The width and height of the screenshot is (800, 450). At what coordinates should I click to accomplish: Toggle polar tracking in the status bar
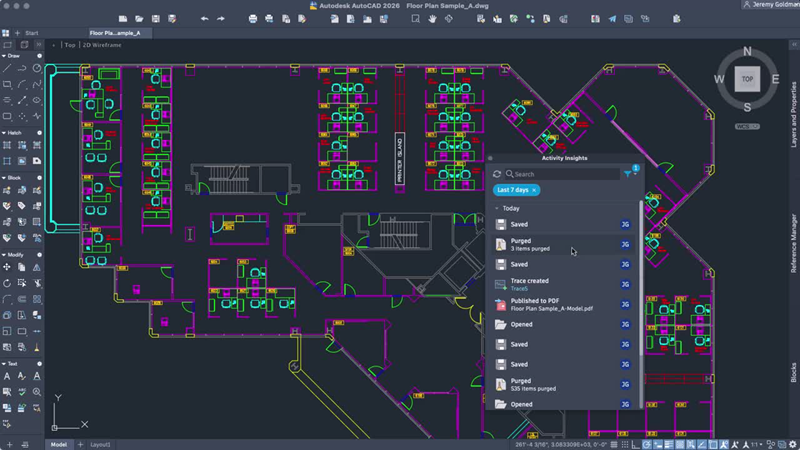pos(647,444)
